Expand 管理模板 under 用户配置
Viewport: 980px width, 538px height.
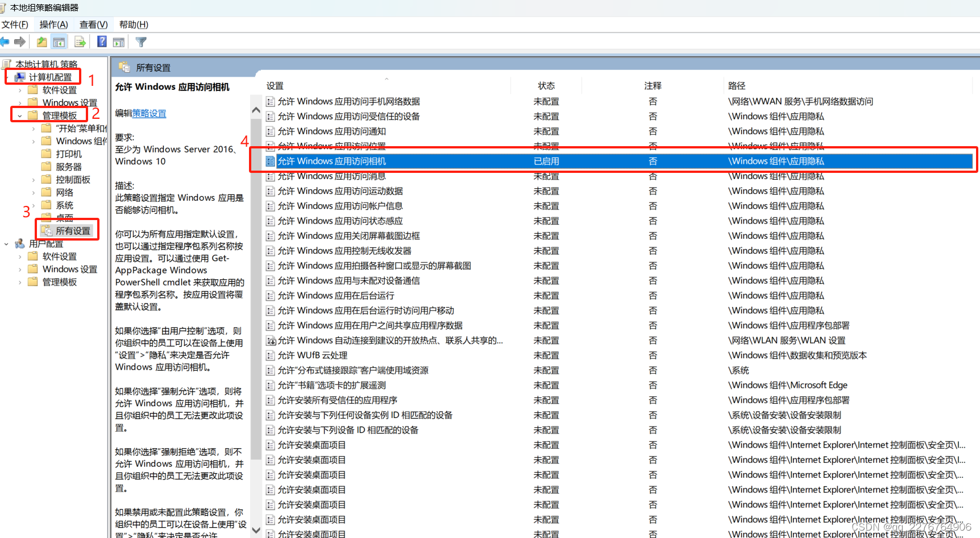coord(20,282)
